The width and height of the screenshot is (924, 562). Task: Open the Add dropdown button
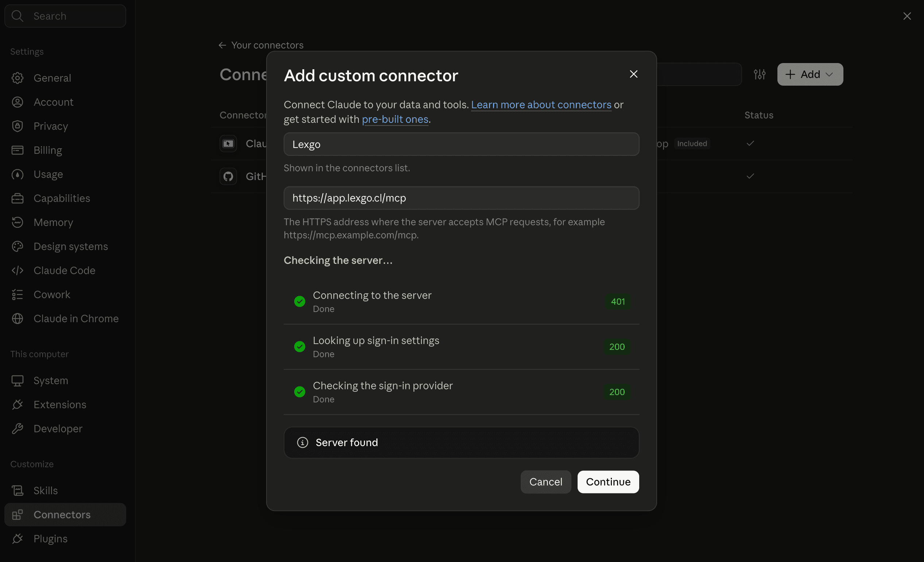coord(810,74)
